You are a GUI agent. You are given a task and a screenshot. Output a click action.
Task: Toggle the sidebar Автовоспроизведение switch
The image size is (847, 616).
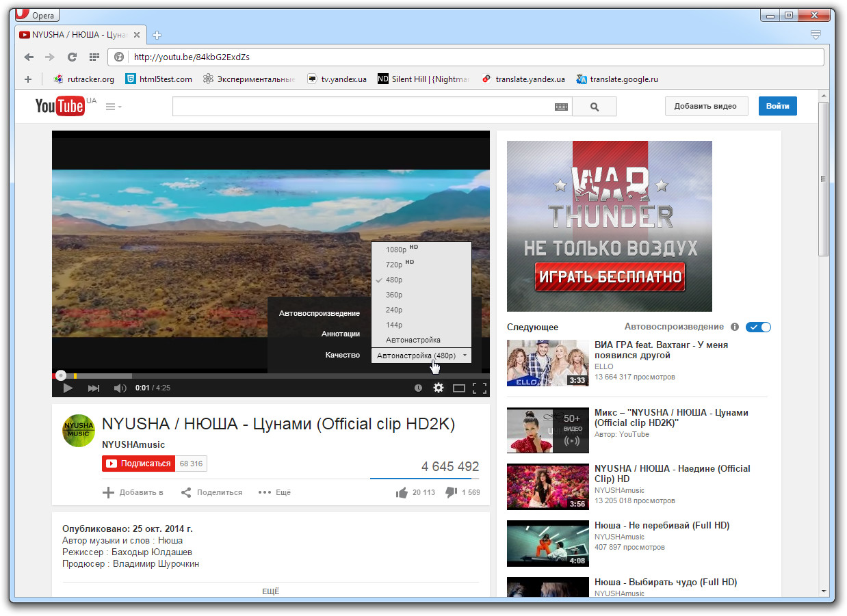coord(758,327)
